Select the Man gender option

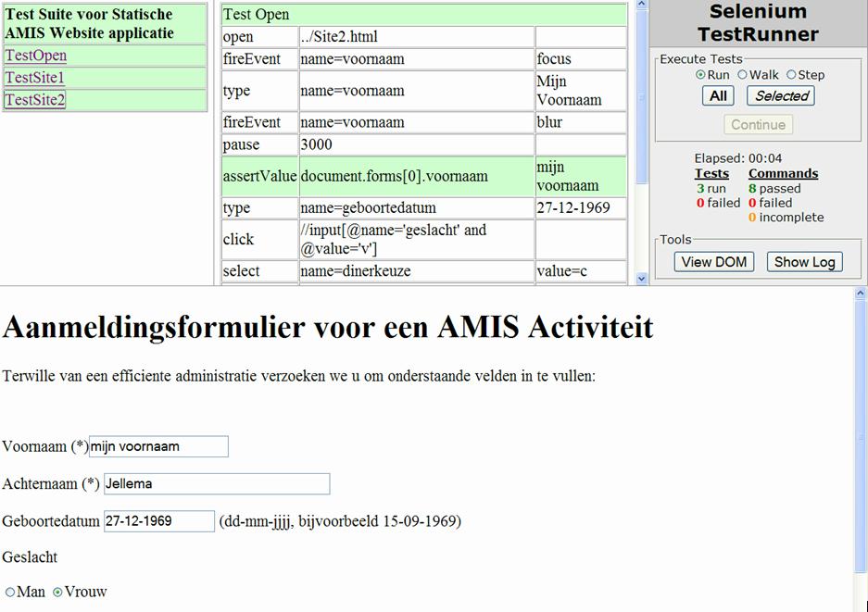click(x=10, y=593)
